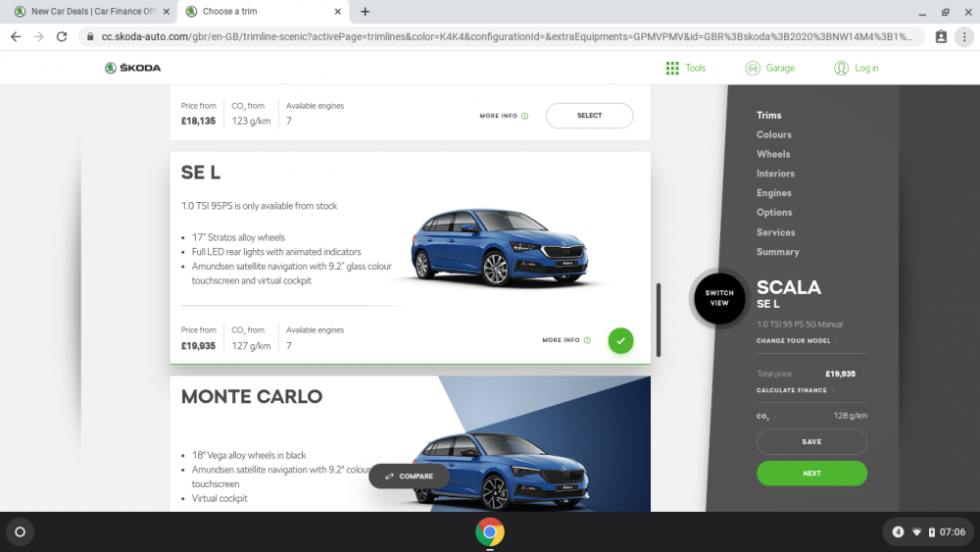Open a new tab with plus icon
The width and height of the screenshot is (980, 552).
pyautogui.click(x=365, y=11)
